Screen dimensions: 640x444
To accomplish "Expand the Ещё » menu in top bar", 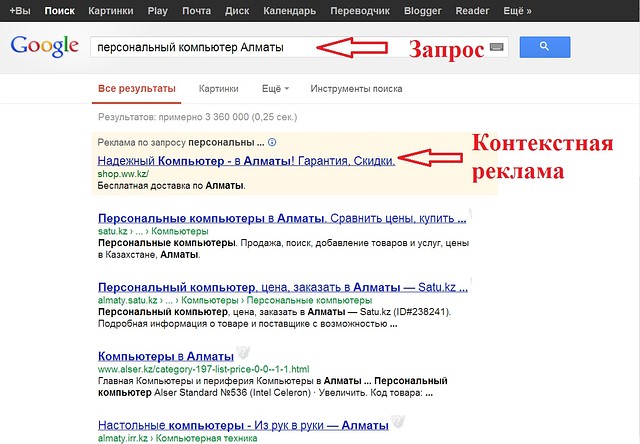I will [517, 11].
